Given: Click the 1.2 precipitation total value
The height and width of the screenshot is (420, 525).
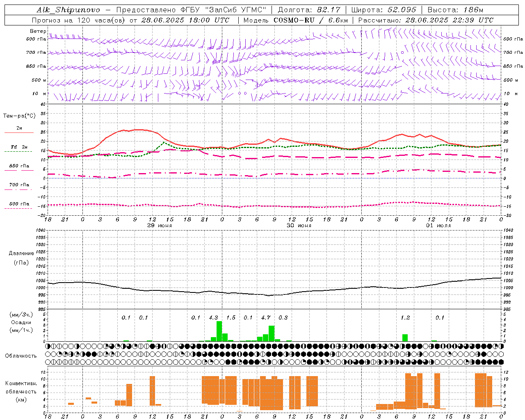Looking at the screenshot, I should [x=405, y=318].
